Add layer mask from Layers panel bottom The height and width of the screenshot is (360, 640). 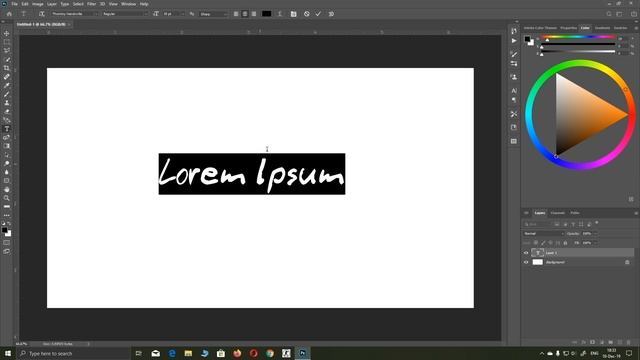pyautogui.click(x=593, y=342)
